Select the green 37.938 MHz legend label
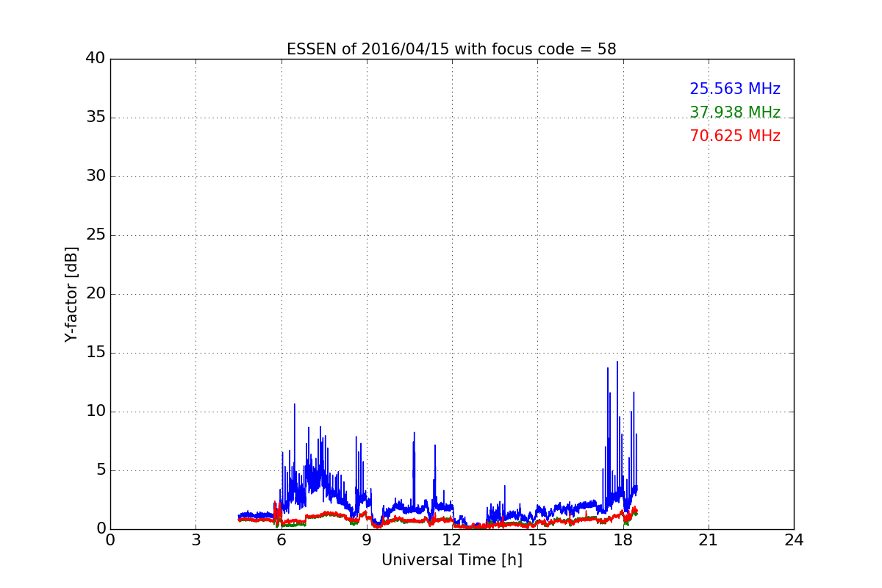The height and width of the screenshot is (588, 882). pyautogui.click(x=735, y=112)
